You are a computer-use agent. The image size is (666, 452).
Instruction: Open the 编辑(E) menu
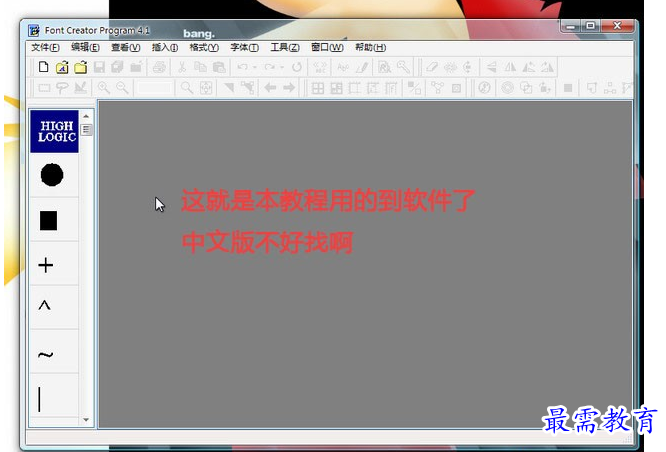tap(85, 48)
